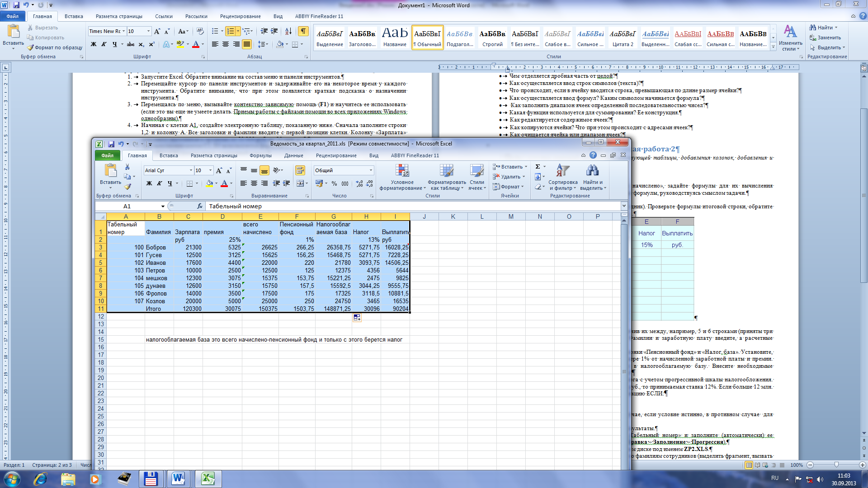Click Increase Indent in Excel alignment group

coord(286,183)
